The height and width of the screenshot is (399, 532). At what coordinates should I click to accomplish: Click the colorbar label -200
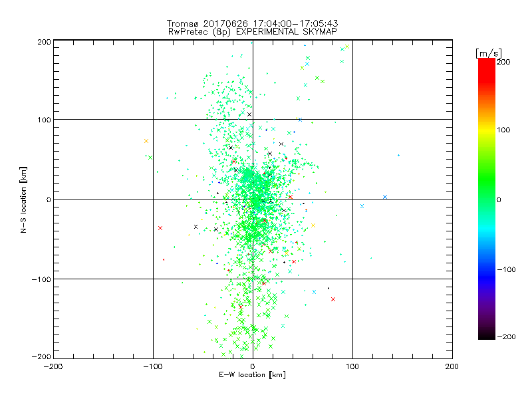click(506, 336)
